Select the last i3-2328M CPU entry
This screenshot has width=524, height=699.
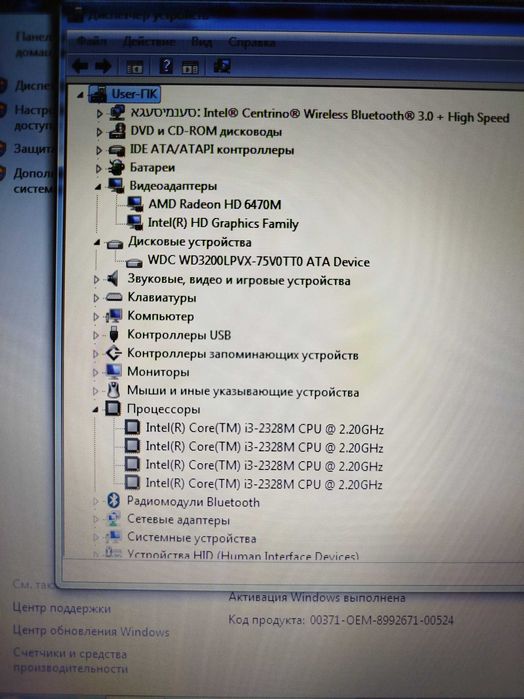[x=264, y=484]
